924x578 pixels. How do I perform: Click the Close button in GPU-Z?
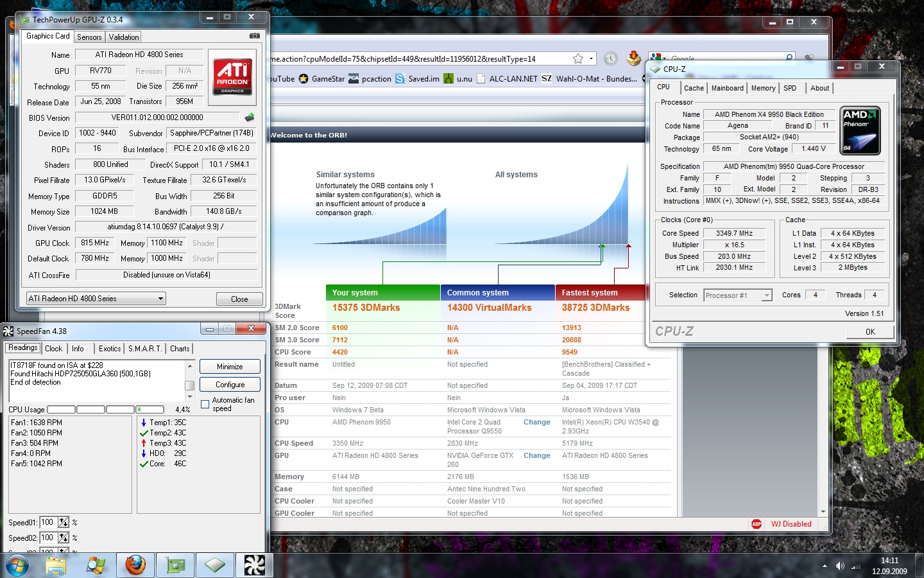pyautogui.click(x=239, y=299)
